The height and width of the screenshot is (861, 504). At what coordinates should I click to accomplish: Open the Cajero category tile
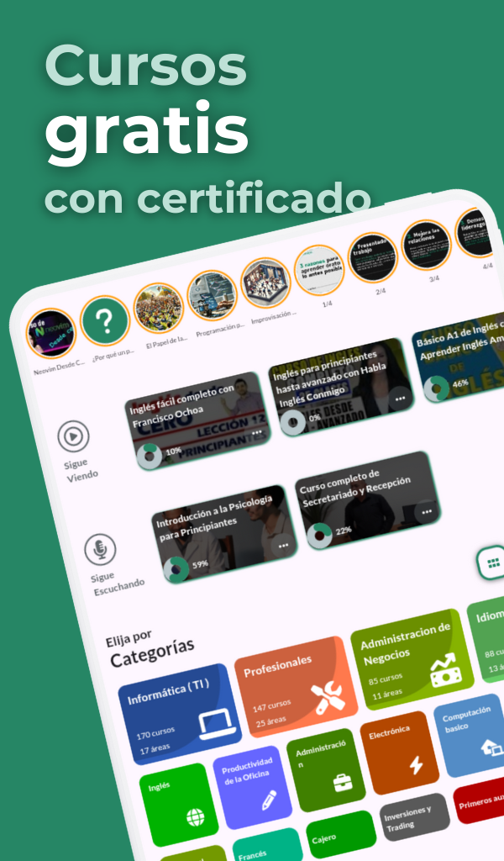coord(341,837)
